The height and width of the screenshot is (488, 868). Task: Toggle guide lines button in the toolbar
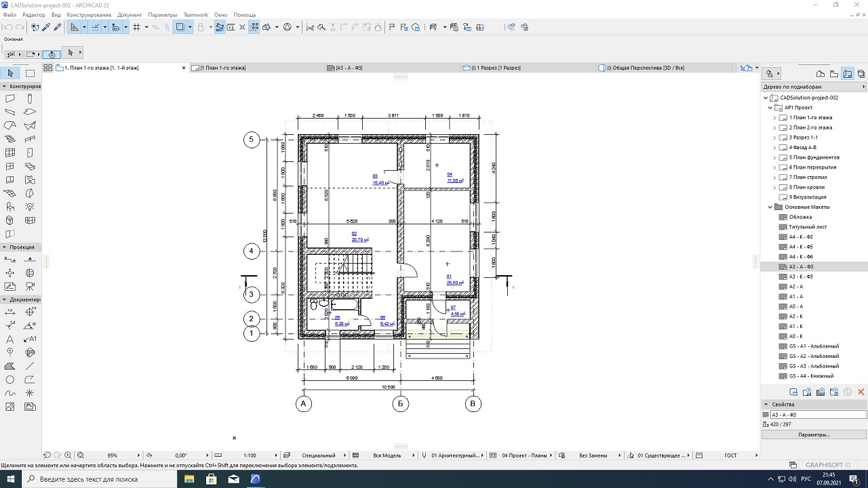click(95, 27)
